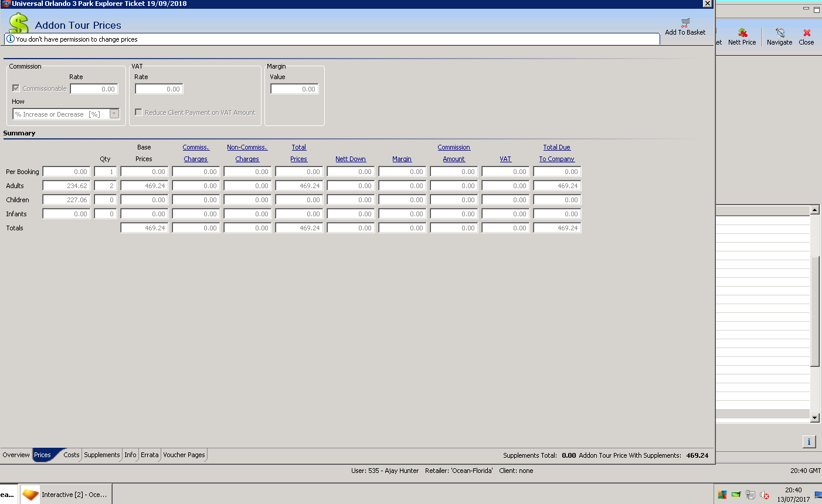The image size is (822, 504).
Task: Open the Costs tab
Action: pyautogui.click(x=71, y=455)
